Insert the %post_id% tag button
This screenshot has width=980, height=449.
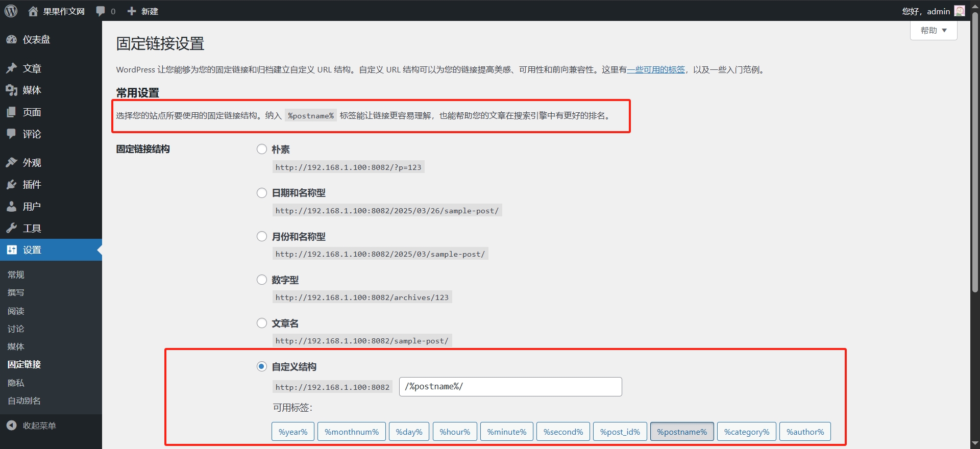[x=620, y=432]
